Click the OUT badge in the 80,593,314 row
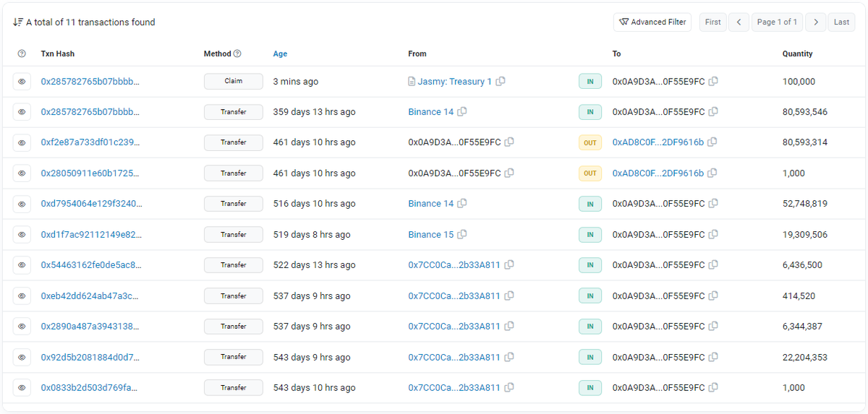This screenshot has width=868, height=414. (590, 143)
